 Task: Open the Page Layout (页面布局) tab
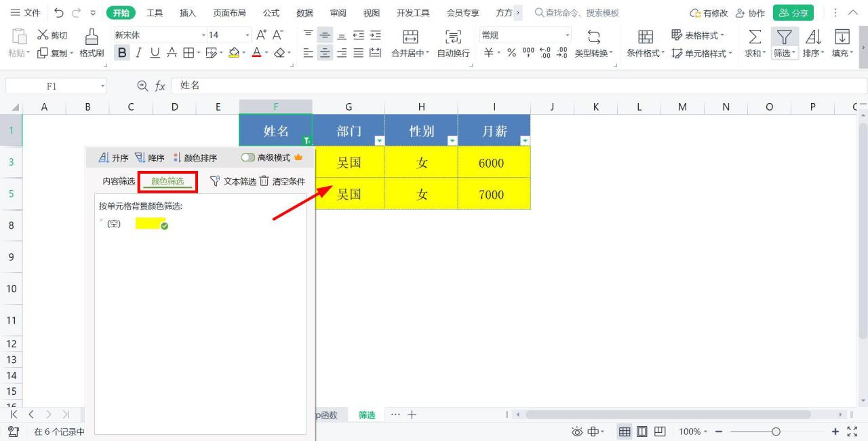tap(230, 13)
